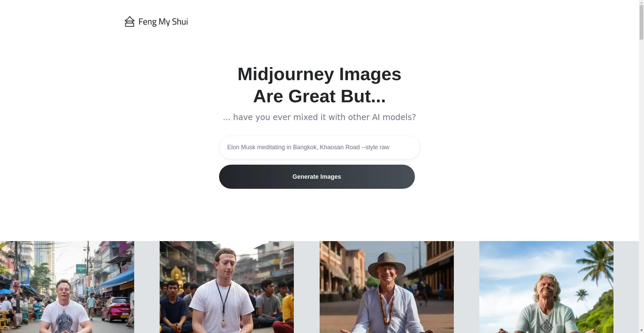This screenshot has width=644, height=333.
Task: Click the 'have you ever mixed it' subtitle
Action: coord(319,117)
